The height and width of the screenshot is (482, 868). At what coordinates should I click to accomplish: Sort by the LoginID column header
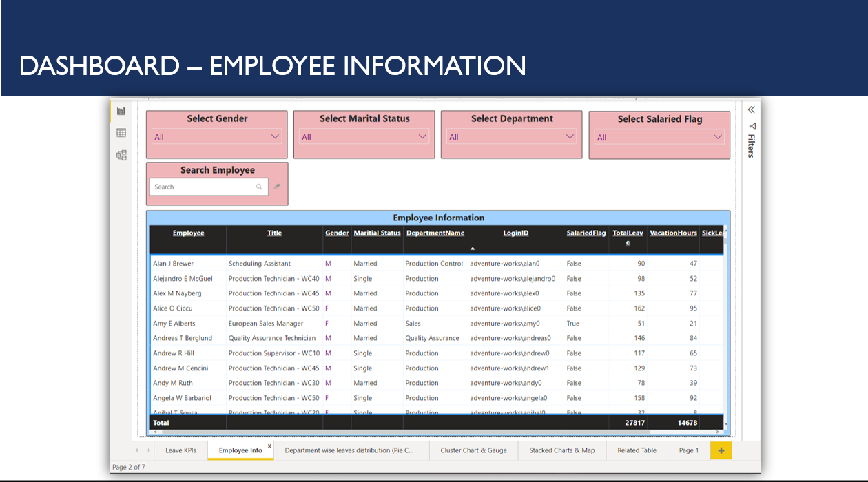(x=516, y=233)
